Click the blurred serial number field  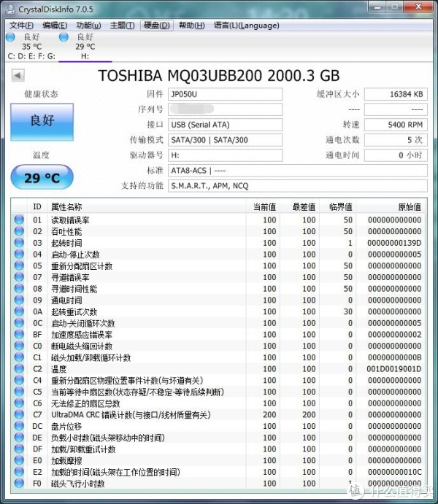pyautogui.click(x=225, y=109)
